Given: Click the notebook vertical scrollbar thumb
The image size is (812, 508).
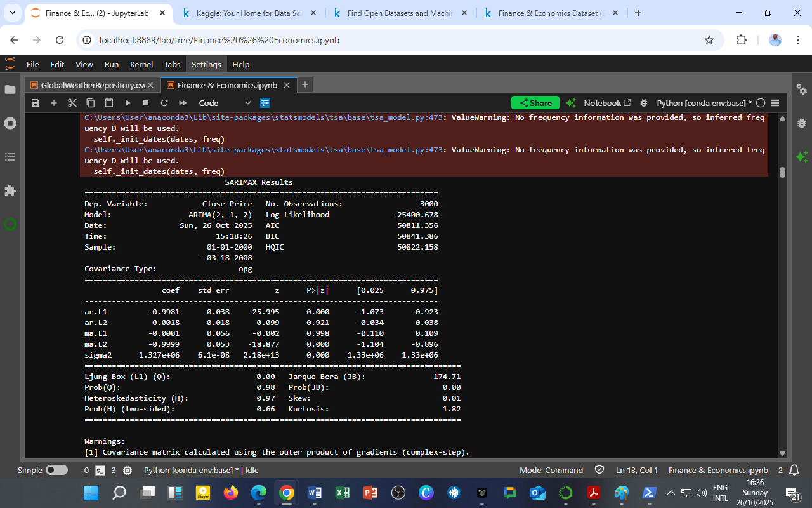Looking at the screenshot, I should (x=782, y=172).
